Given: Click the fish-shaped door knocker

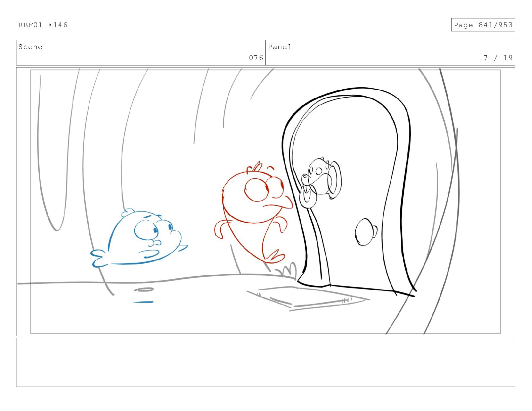Looking at the screenshot, I should coord(320,182).
